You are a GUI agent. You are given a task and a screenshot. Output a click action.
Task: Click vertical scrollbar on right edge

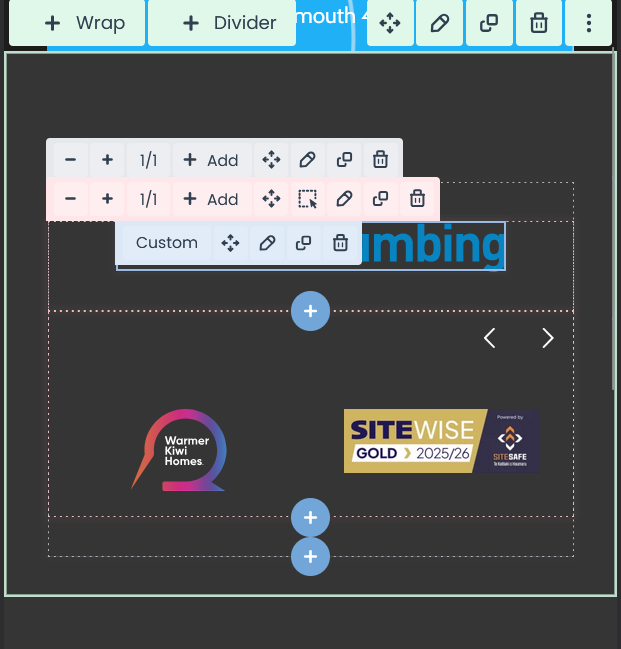point(614,221)
